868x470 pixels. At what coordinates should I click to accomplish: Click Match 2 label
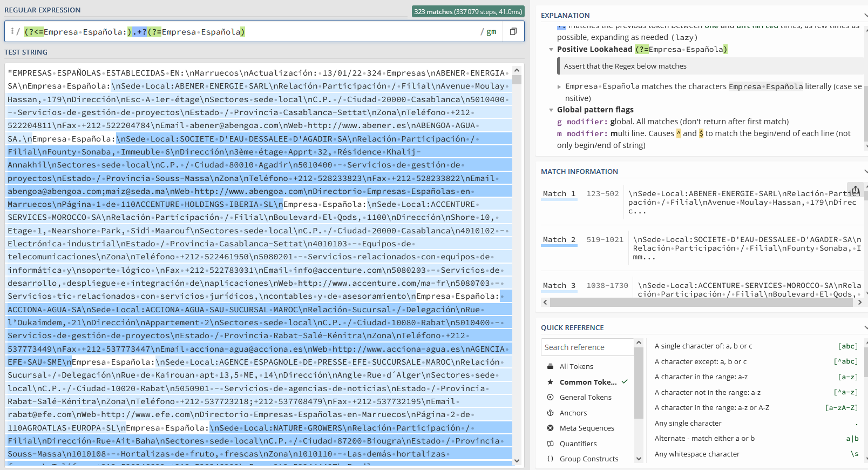pos(559,239)
